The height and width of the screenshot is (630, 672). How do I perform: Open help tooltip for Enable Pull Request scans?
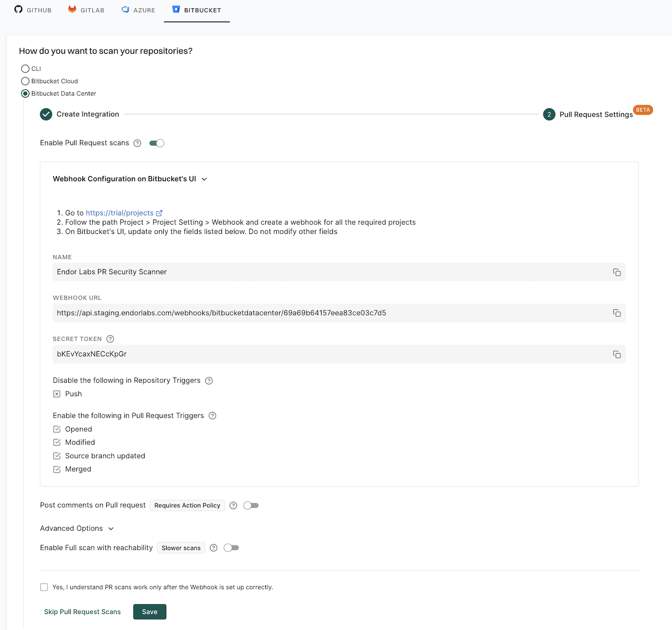click(x=137, y=143)
